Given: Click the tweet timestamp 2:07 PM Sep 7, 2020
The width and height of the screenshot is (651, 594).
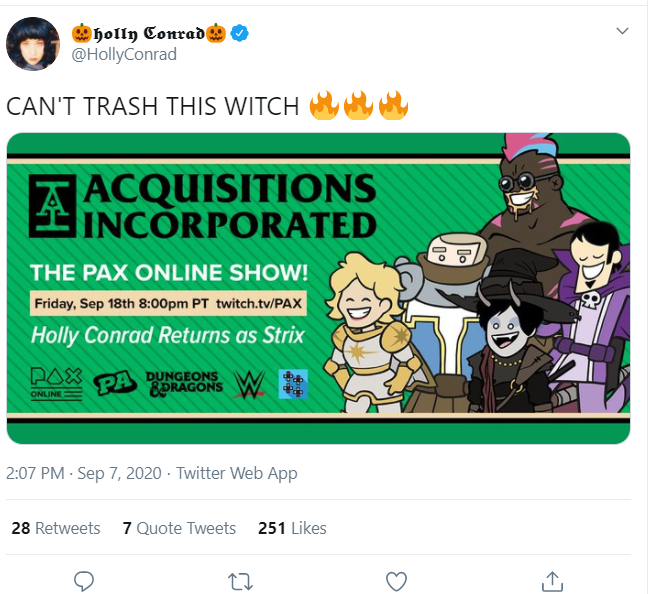Looking at the screenshot, I should click(x=84, y=473).
